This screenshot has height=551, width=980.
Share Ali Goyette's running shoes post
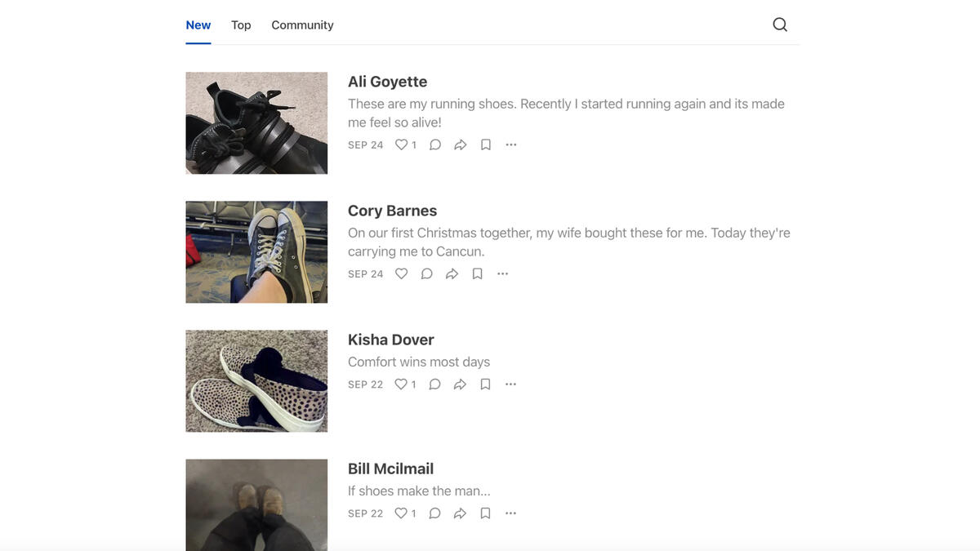(x=461, y=144)
